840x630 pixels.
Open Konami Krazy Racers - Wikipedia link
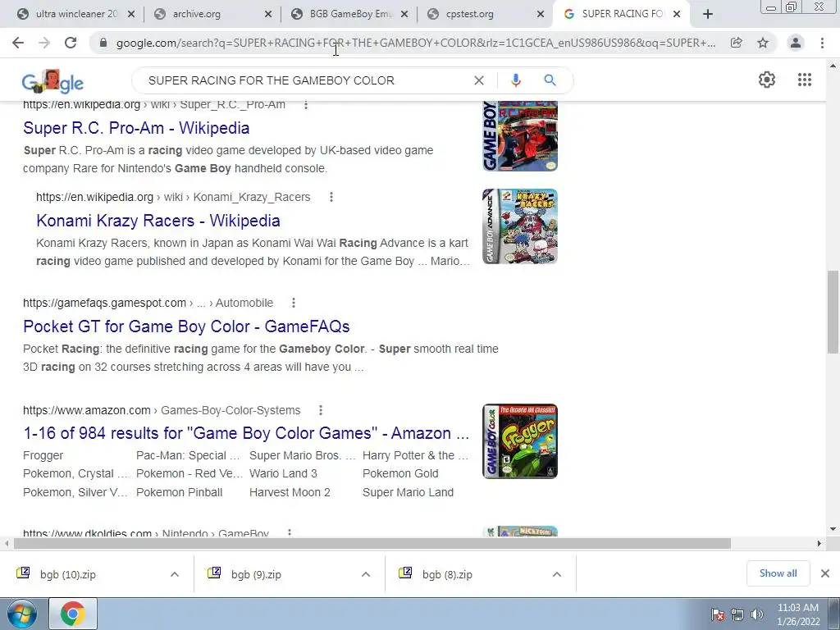[x=158, y=221]
